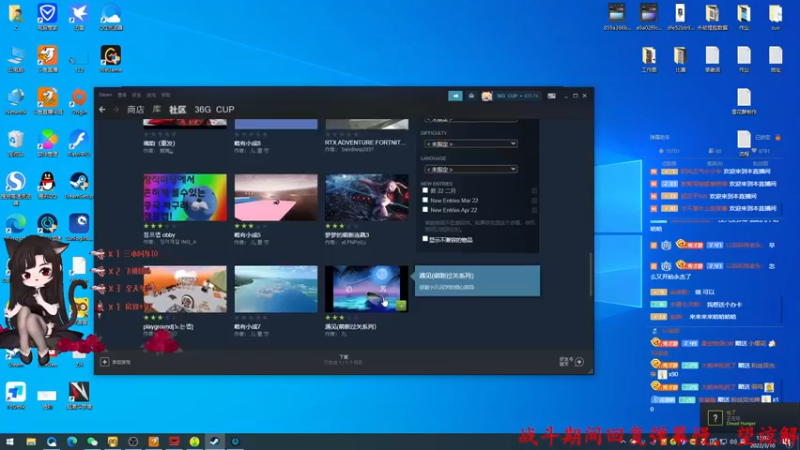Open the Difficulty filter dropdown
Screen dimensions: 800x450
point(470,144)
